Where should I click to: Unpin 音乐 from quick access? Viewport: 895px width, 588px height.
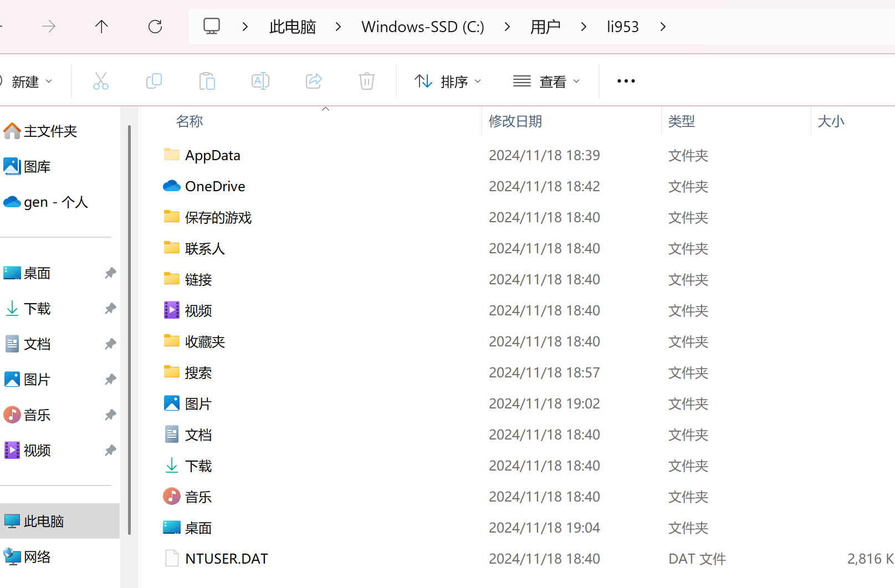109,415
